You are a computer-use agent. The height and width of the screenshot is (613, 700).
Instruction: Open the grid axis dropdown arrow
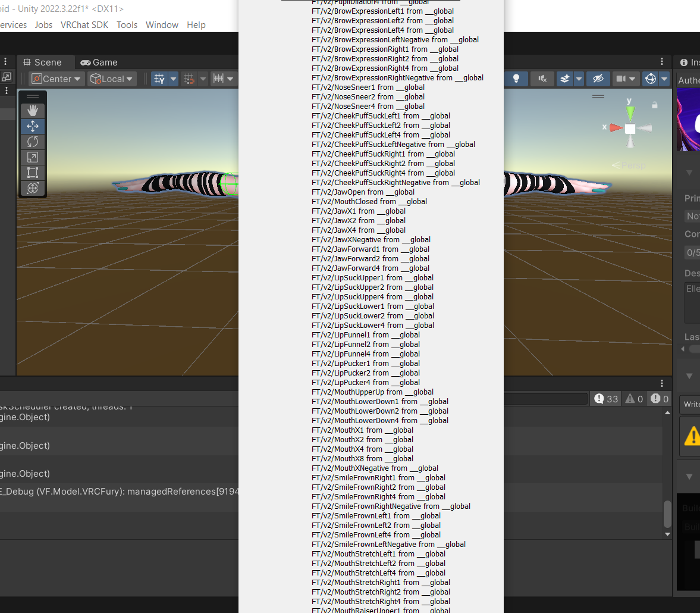[x=173, y=79]
